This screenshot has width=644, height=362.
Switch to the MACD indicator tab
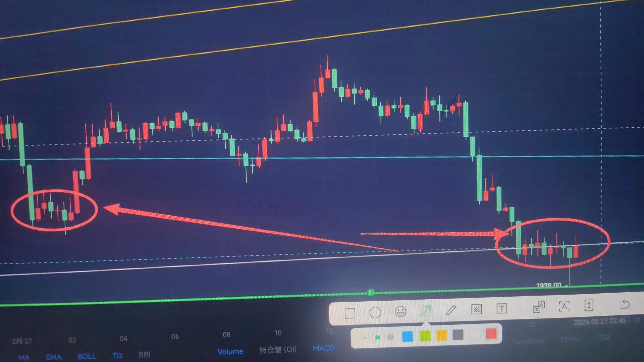pos(323,348)
